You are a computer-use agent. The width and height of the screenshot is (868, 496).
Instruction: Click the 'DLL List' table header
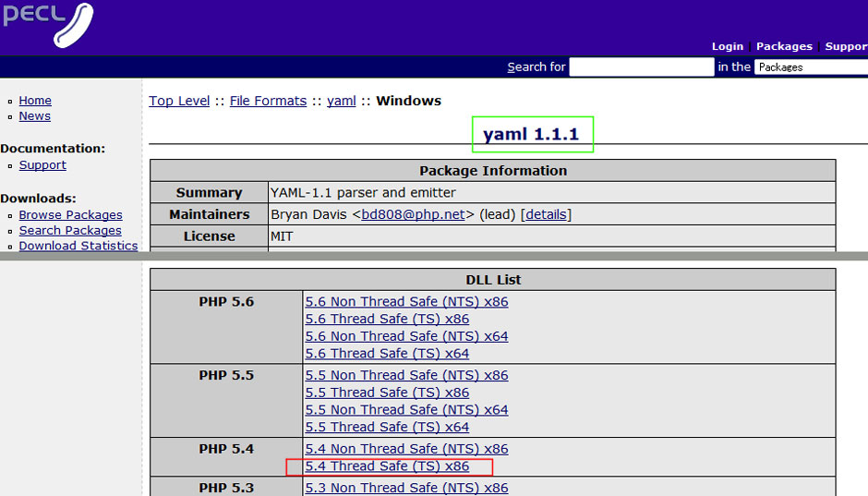(493, 280)
